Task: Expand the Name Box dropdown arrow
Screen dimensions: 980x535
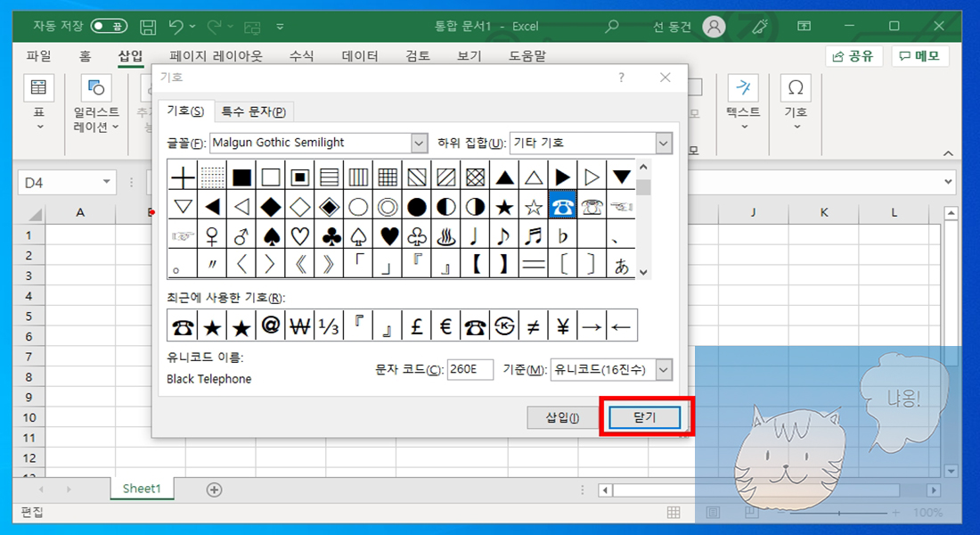Action: (x=107, y=182)
